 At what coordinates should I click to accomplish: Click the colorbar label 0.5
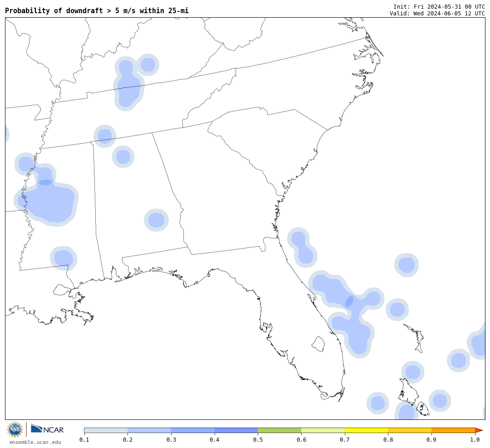click(258, 440)
